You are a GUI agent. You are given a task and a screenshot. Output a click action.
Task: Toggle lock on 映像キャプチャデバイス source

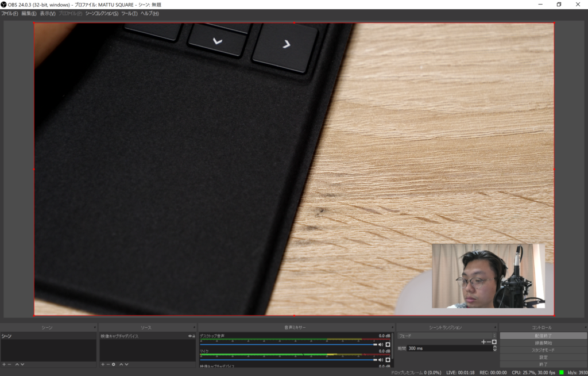click(194, 336)
